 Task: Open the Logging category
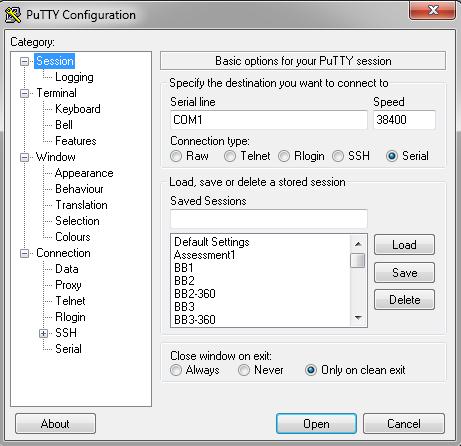pos(74,77)
